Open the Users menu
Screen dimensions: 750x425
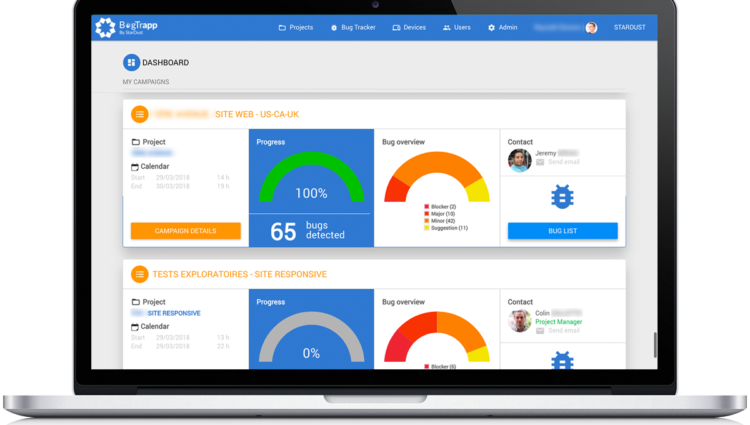pyautogui.click(x=457, y=27)
